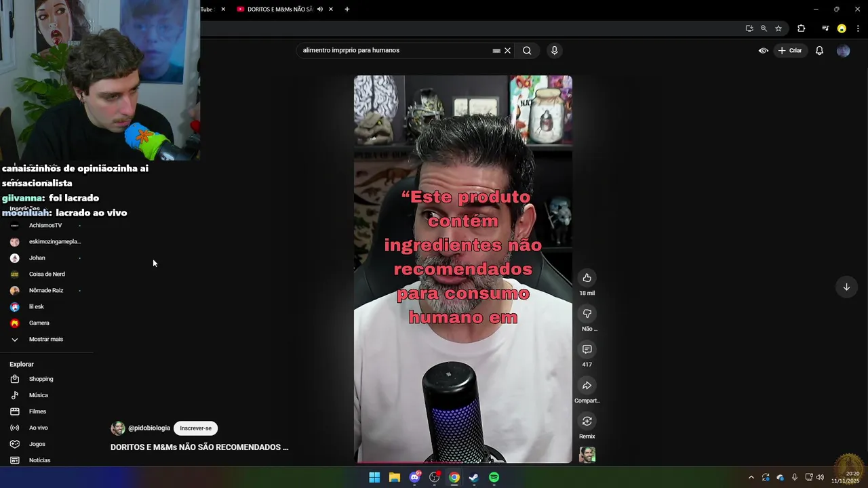Open the share (Compartilhar) option
Viewport: 868px width, 488px height.
pos(587,386)
